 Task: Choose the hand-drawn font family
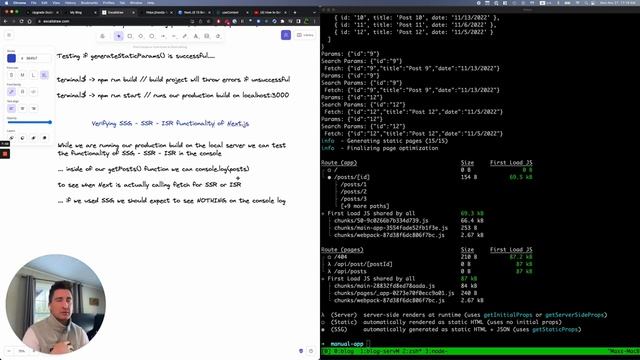click(x=11, y=92)
